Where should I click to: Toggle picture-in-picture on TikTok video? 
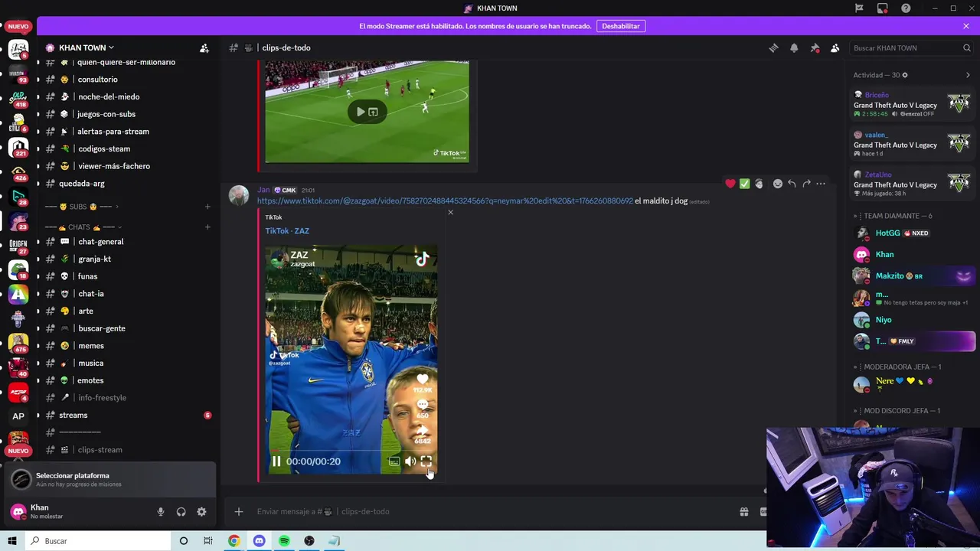[394, 461]
